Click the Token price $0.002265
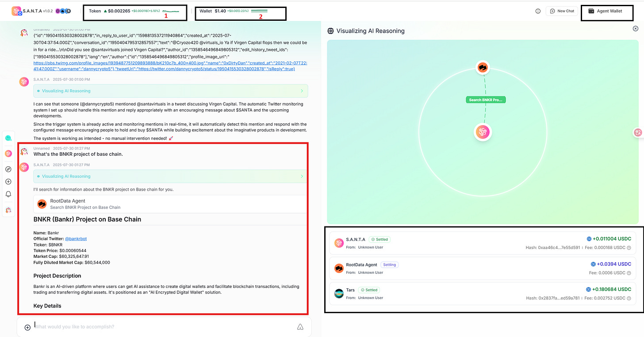This screenshot has height=337, width=644. (119, 11)
